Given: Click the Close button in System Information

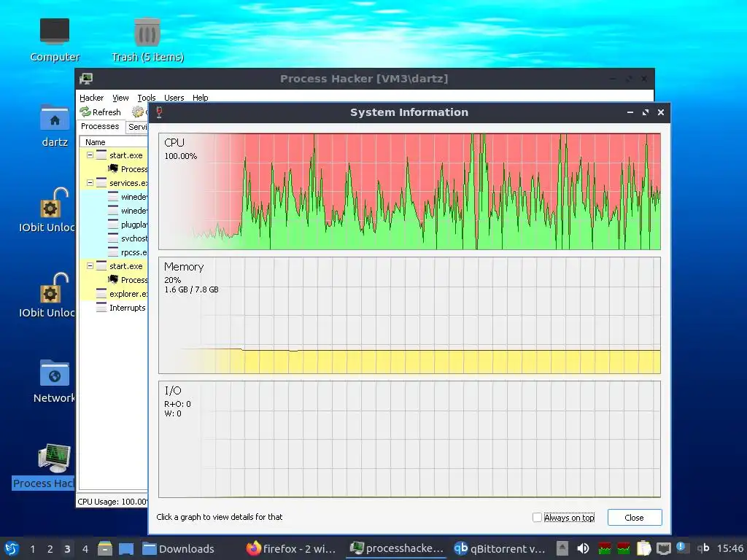Looking at the screenshot, I should (x=634, y=518).
